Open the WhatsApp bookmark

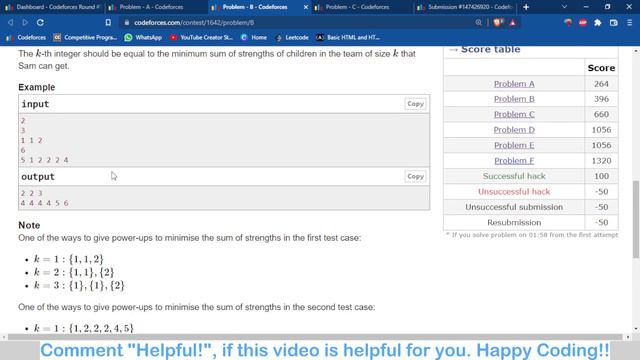143,37
